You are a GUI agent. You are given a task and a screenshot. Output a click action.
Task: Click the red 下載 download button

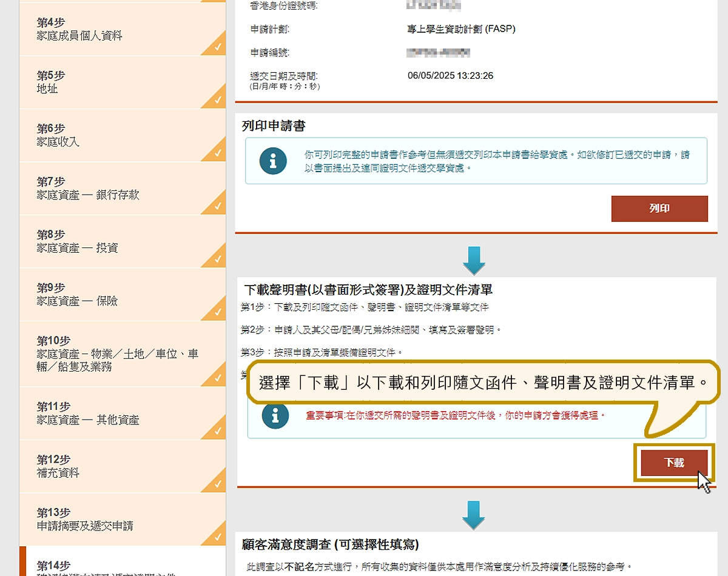[x=674, y=463]
